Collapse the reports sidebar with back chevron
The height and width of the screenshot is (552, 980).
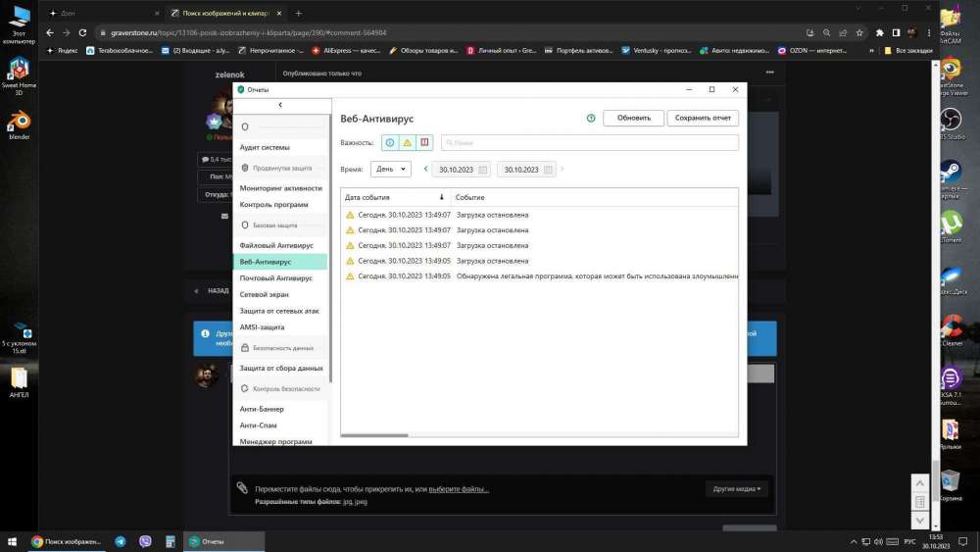(280, 105)
